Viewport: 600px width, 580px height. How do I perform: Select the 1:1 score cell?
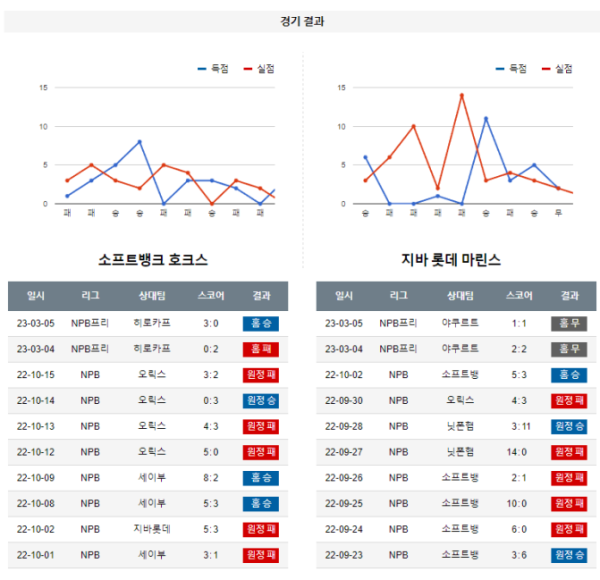coord(519,324)
